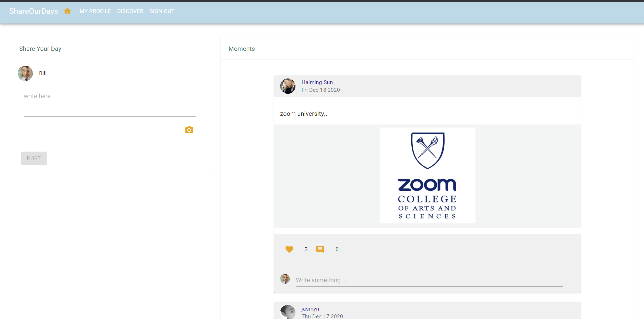Viewport: 644px width, 319px height.
Task: Go to DISCOVER page
Action: click(130, 11)
